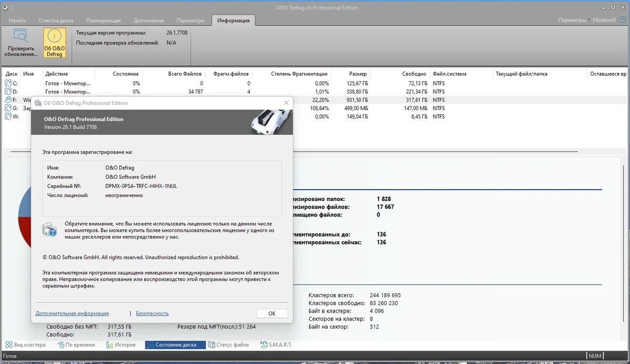Select drive G: icon in drive list

pyautogui.click(x=8, y=108)
